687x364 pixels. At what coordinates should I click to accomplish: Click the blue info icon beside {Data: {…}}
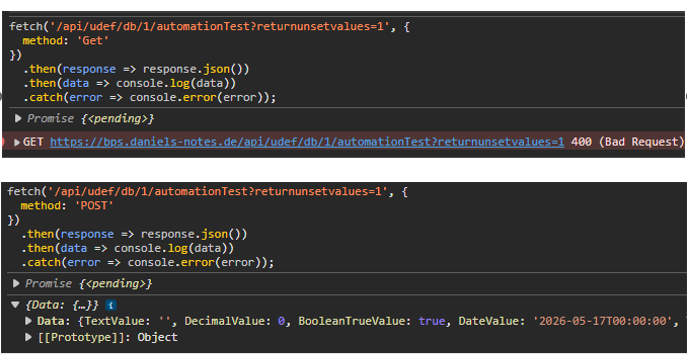pyautogui.click(x=111, y=305)
